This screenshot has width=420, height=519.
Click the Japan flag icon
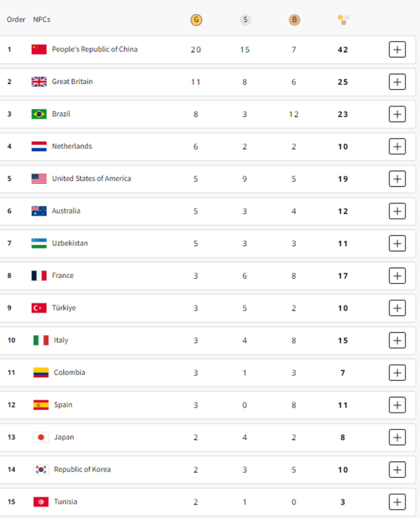pyautogui.click(x=41, y=438)
